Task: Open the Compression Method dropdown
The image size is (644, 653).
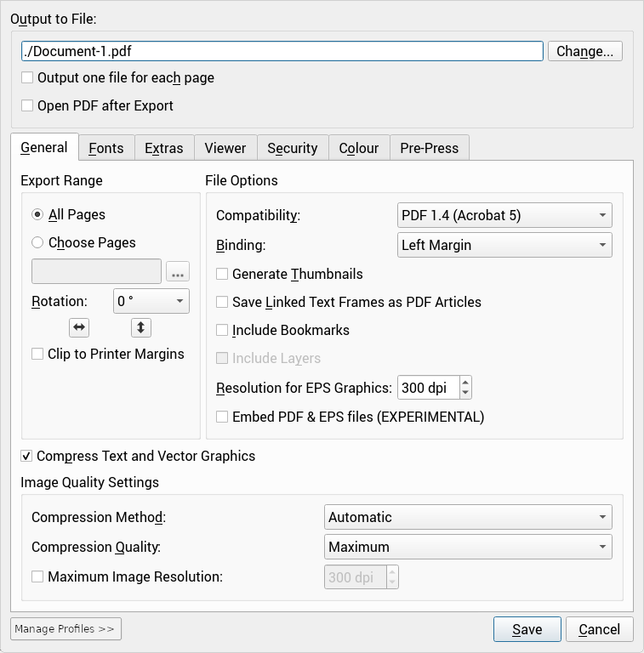Action: coord(468,517)
